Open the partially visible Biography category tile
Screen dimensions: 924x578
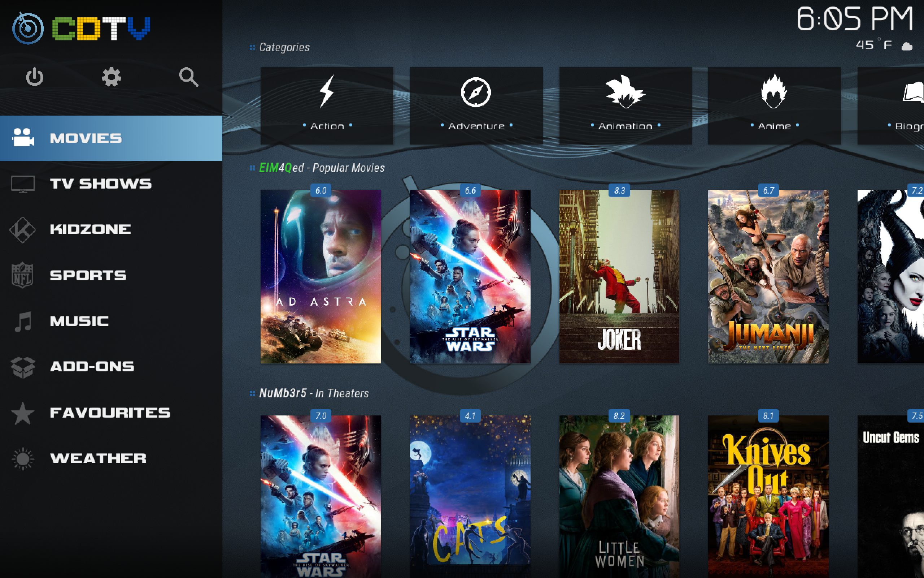pyautogui.click(x=891, y=106)
